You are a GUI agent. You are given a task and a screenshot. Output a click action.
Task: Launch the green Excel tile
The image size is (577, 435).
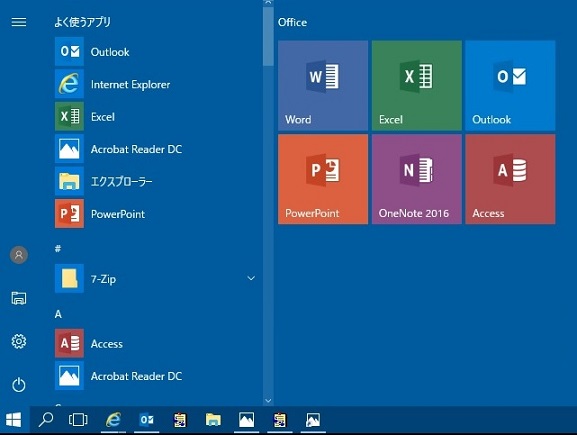[417, 85]
